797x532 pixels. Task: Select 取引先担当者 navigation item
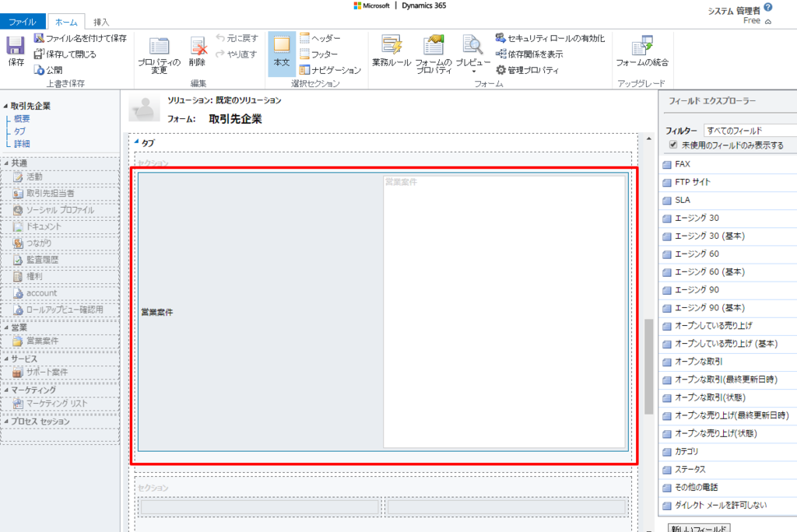(60, 193)
